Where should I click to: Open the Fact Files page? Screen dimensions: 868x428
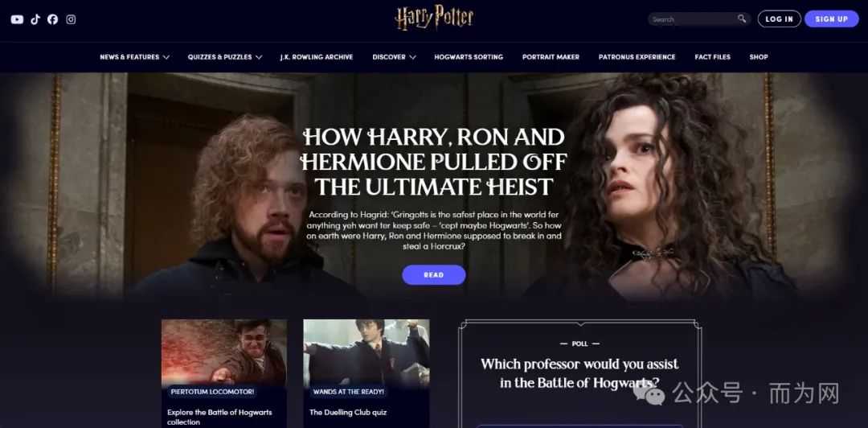[712, 57]
